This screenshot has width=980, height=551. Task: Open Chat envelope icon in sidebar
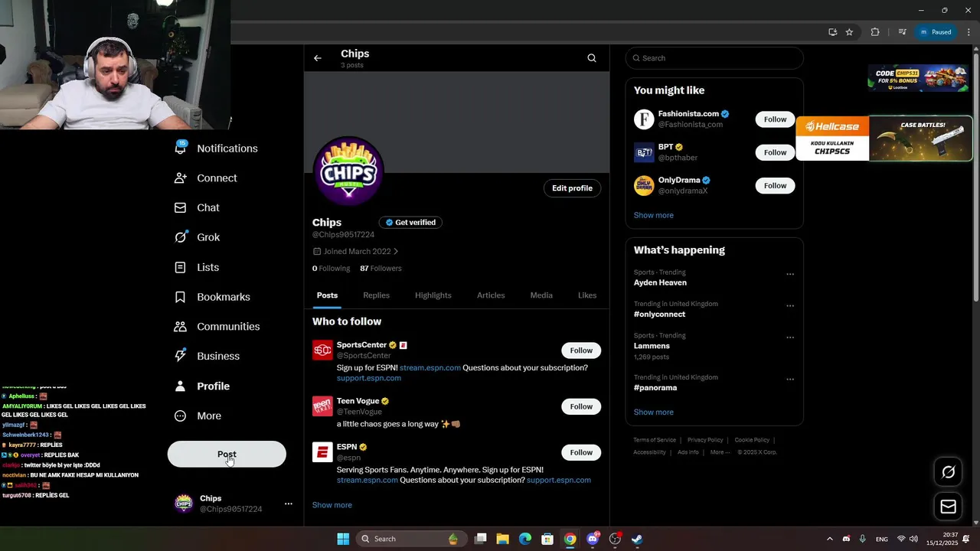click(180, 207)
